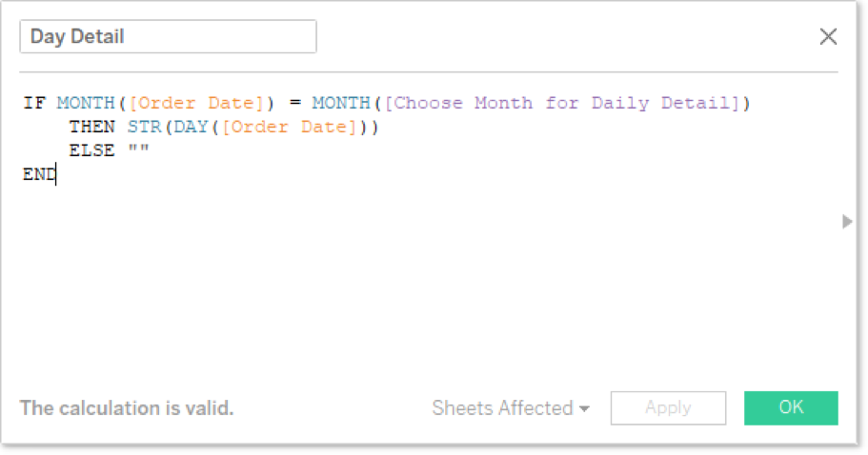Click the Apply button
Viewport: 868px width, 455px height.
coord(668,408)
